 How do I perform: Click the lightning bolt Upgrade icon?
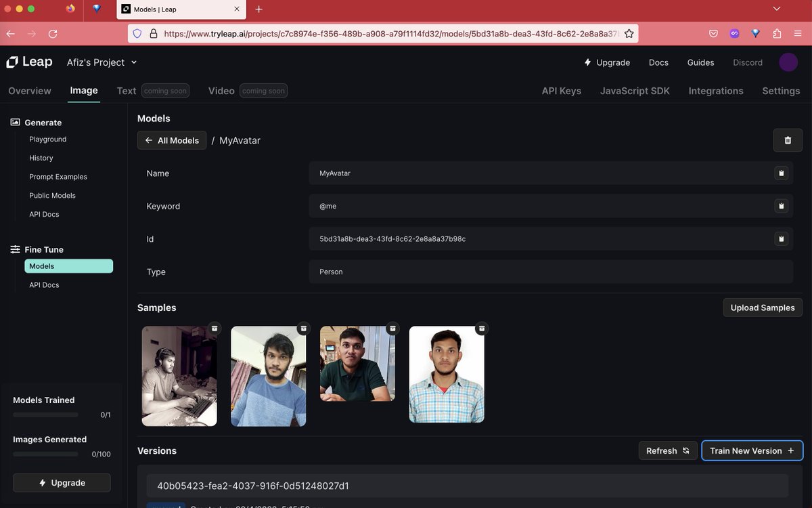point(587,62)
